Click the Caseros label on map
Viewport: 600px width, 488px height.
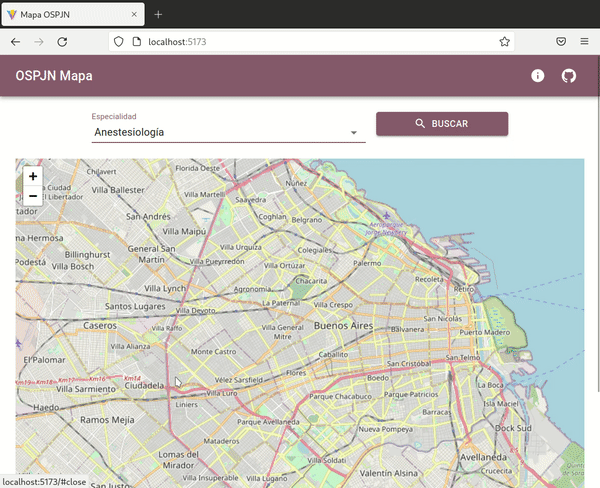100,326
